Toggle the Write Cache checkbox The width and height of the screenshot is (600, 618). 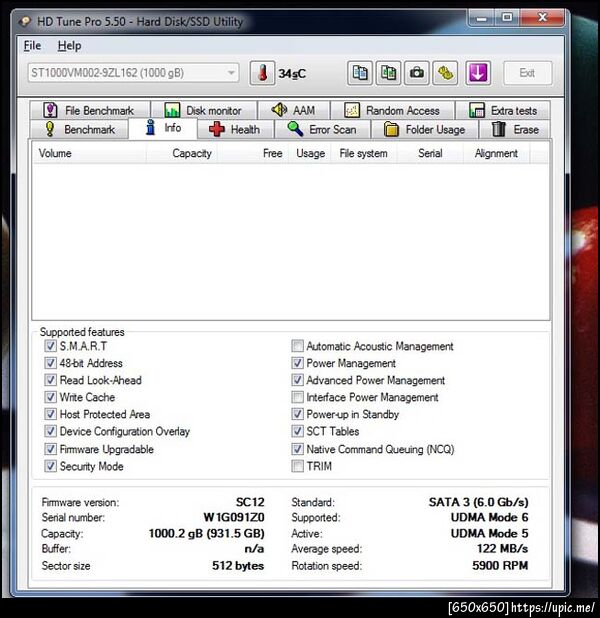[50, 397]
